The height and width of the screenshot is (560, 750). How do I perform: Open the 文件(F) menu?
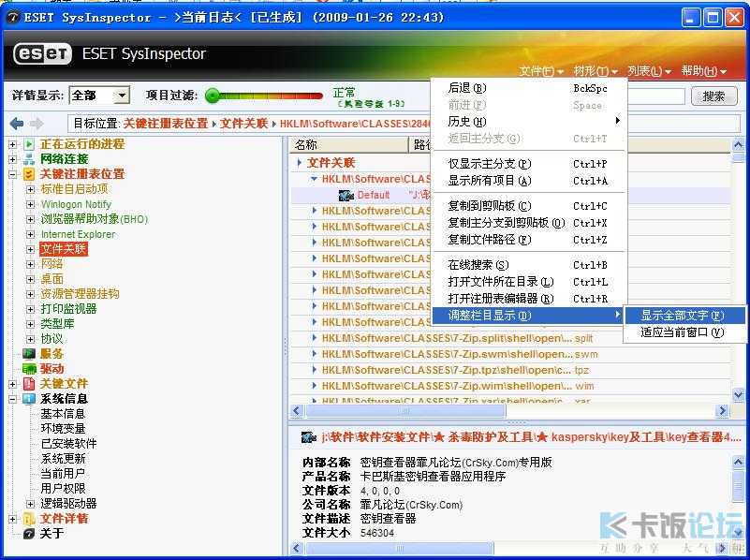point(541,71)
